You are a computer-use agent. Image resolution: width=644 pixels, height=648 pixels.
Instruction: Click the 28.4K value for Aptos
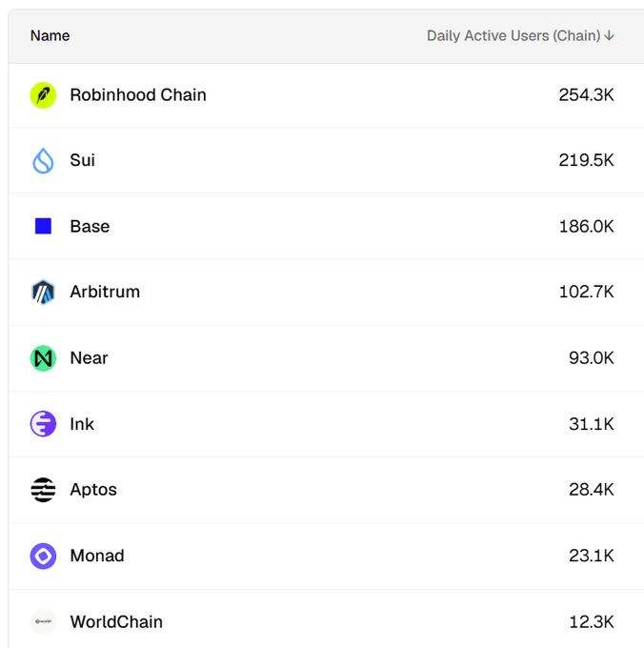(591, 490)
